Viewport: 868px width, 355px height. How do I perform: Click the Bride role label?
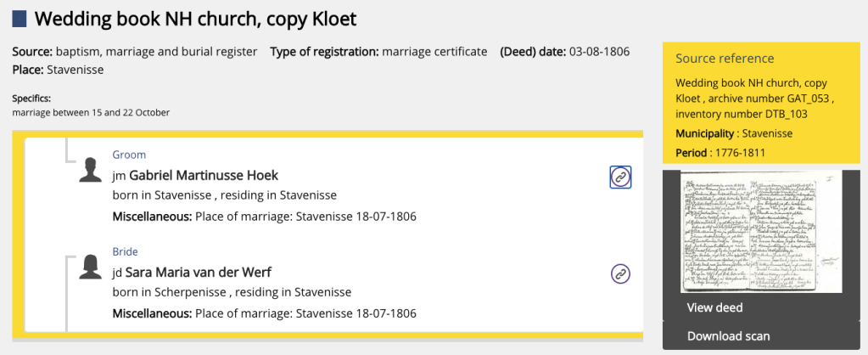pos(125,251)
